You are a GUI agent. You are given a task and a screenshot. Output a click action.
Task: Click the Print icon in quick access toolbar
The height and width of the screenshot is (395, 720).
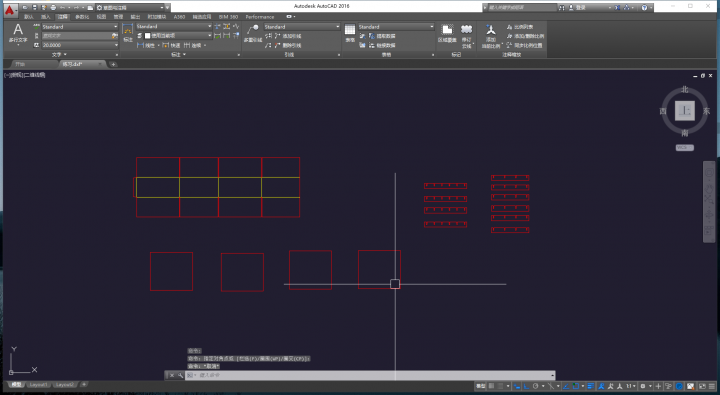point(53,7)
